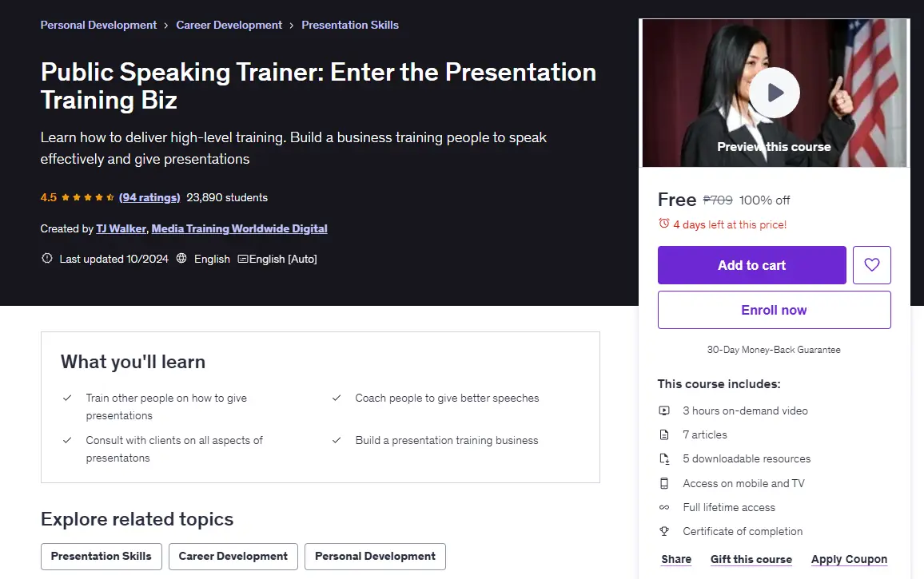Click This course includes heading
Viewport: 924px width, 579px height.
coord(719,384)
